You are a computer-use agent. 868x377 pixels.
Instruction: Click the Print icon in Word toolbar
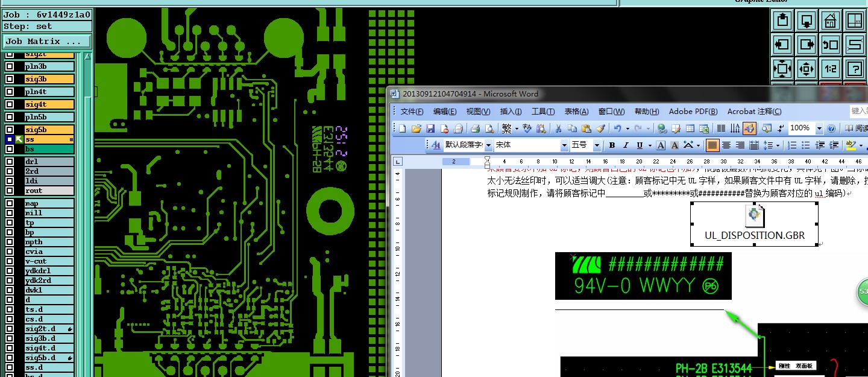(475, 128)
